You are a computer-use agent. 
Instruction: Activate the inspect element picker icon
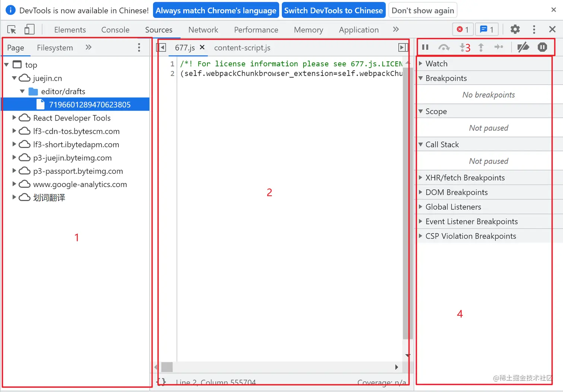pyautogui.click(x=12, y=29)
